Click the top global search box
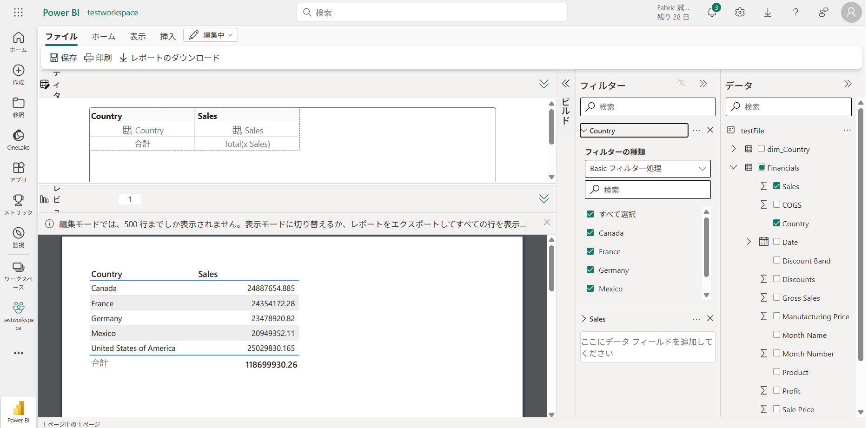Image resolution: width=868 pixels, height=428 pixels. pyautogui.click(x=432, y=12)
